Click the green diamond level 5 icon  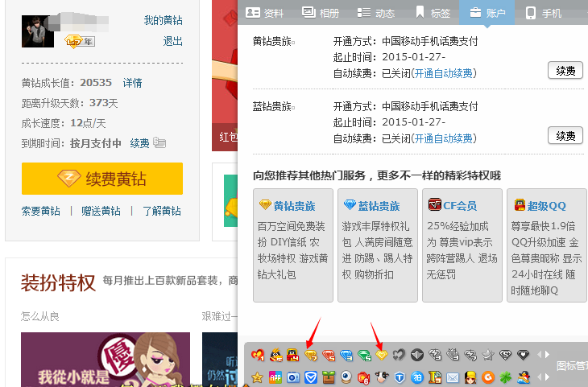pos(364,355)
